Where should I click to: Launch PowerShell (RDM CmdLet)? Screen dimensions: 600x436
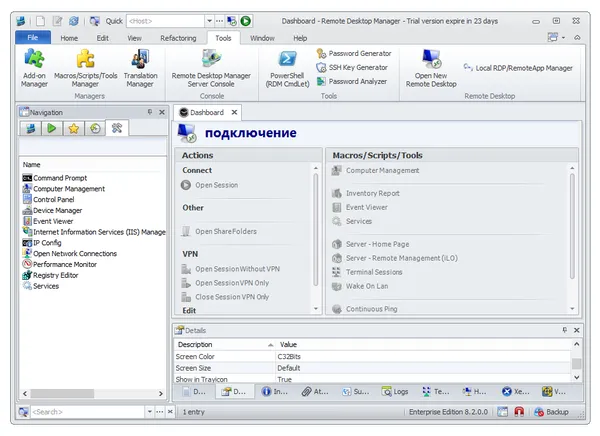287,68
